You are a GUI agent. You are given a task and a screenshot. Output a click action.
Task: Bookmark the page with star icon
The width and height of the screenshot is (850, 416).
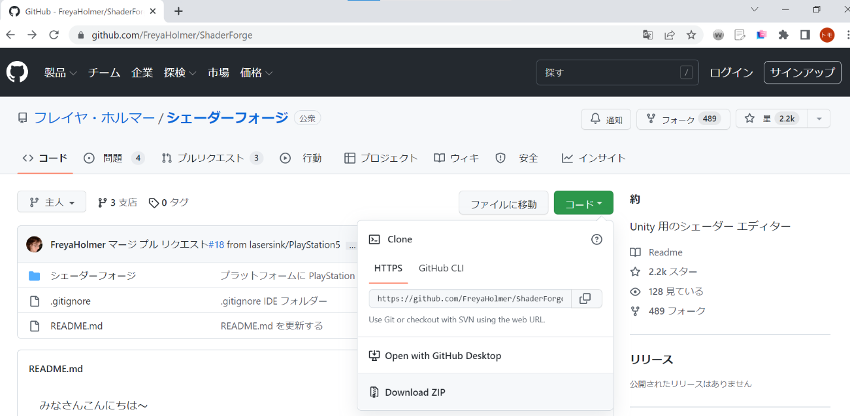point(691,35)
